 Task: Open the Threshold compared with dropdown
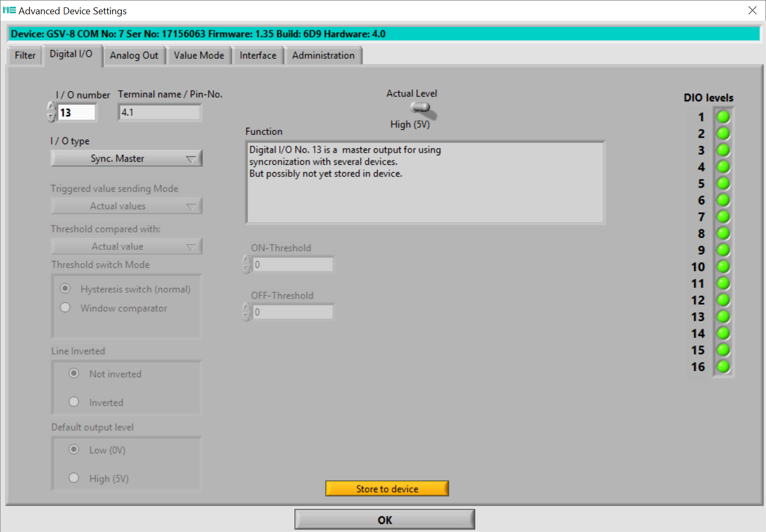[x=126, y=246]
